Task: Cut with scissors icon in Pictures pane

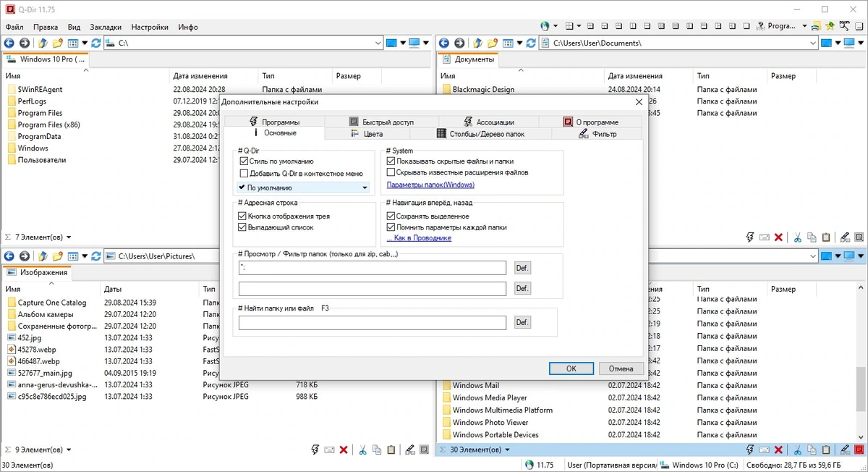Action: (x=363, y=450)
